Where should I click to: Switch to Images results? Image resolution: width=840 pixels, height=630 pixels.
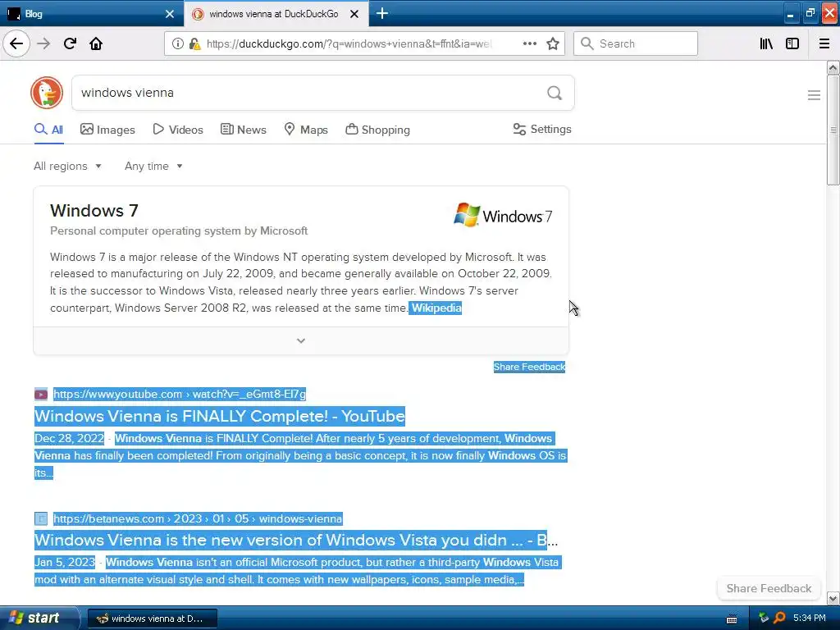[107, 130]
